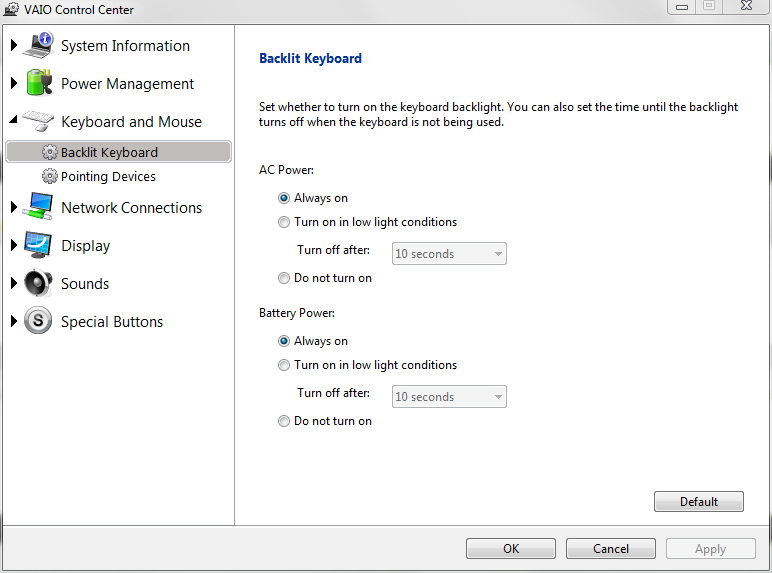Image resolution: width=772 pixels, height=573 pixels.
Task: Click the Display category label
Action: pyautogui.click(x=85, y=246)
